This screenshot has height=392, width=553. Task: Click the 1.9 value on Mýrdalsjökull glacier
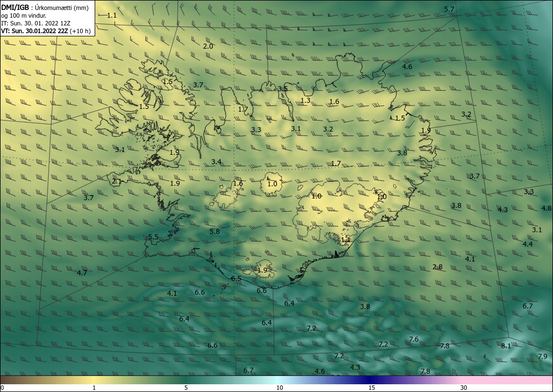click(262, 270)
